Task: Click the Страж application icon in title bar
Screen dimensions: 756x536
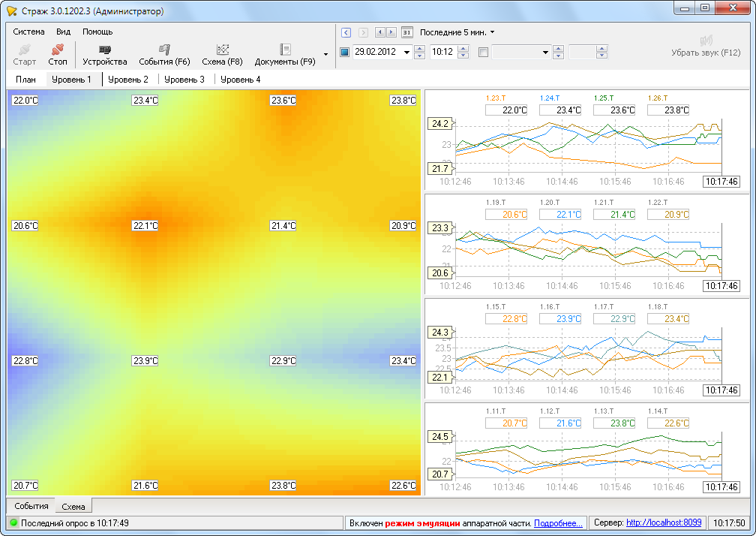Action: pyautogui.click(x=11, y=10)
